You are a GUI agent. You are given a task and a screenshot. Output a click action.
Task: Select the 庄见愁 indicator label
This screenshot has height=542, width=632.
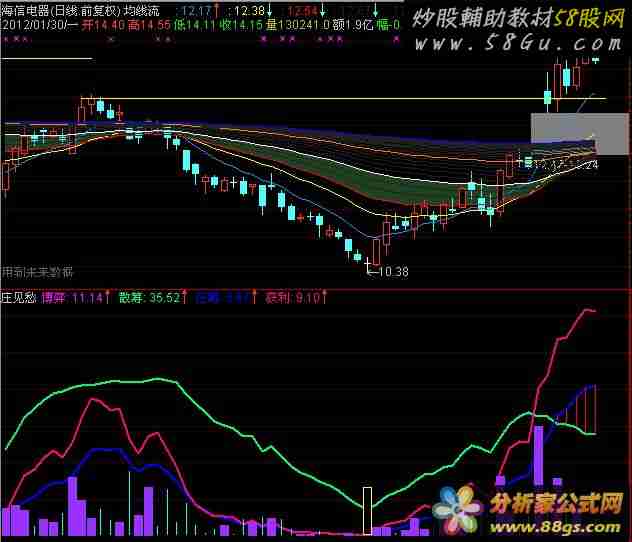pos(19,298)
